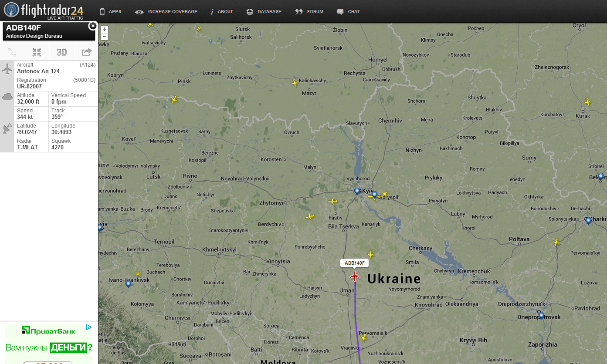The width and height of the screenshot is (607, 364).
Task: Select the red ADB140F aircraft icon
Action: point(355,276)
